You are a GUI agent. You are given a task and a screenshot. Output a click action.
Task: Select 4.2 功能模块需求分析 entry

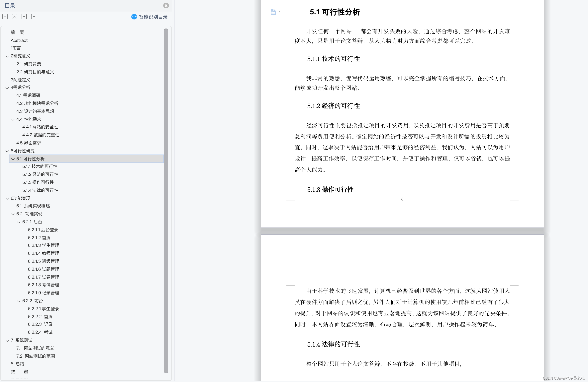click(x=37, y=103)
